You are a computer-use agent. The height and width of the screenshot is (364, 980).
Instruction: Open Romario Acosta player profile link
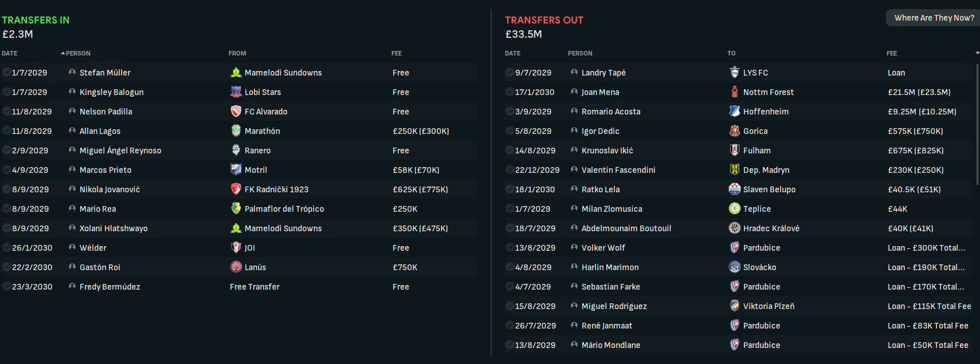tap(611, 112)
